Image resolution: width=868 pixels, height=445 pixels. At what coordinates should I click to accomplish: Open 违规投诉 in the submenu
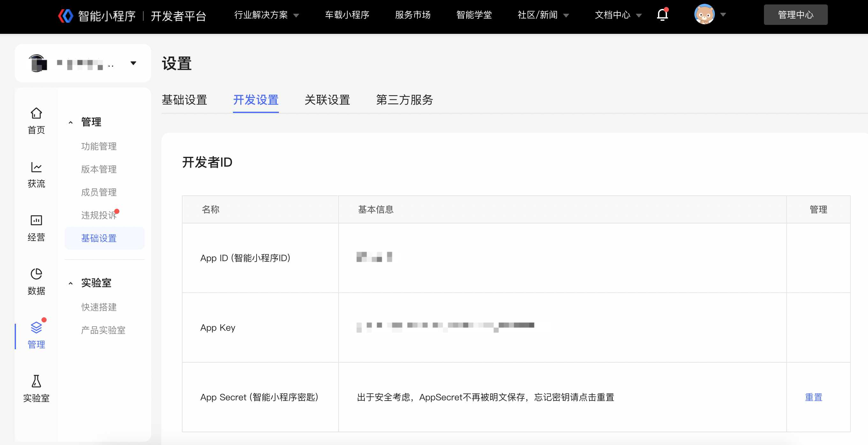click(x=99, y=215)
